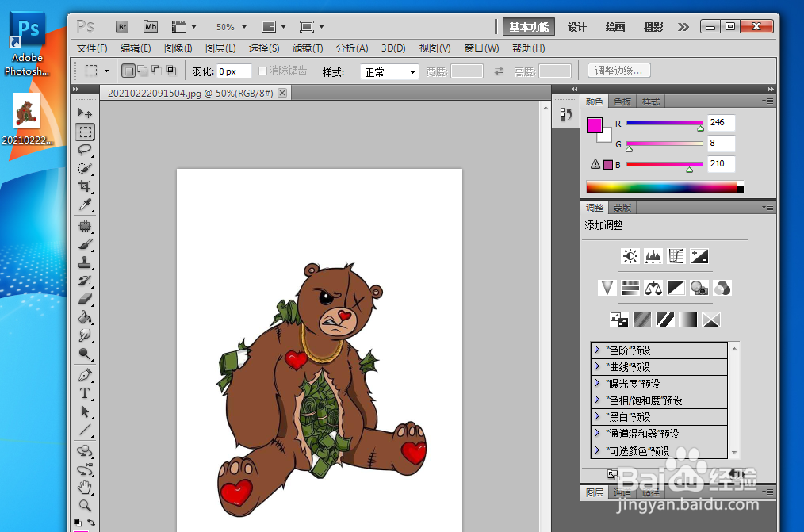Launch Mini Bridge from the Mb icon

(150, 27)
